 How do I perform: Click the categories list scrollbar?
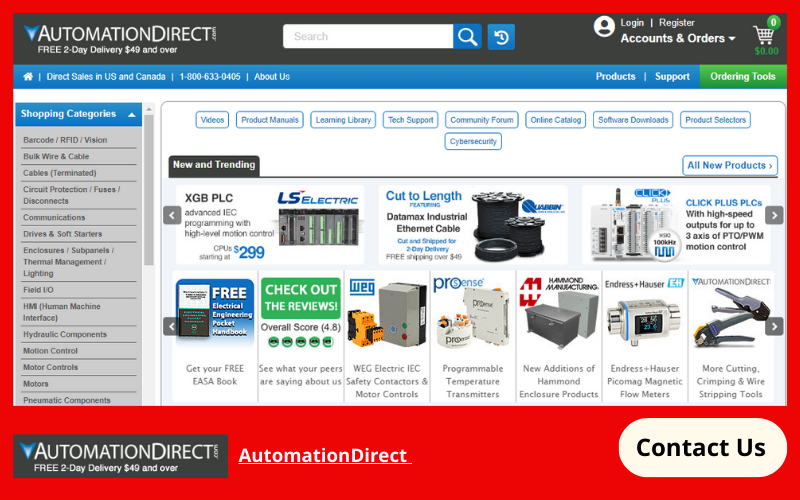pos(148,190)
